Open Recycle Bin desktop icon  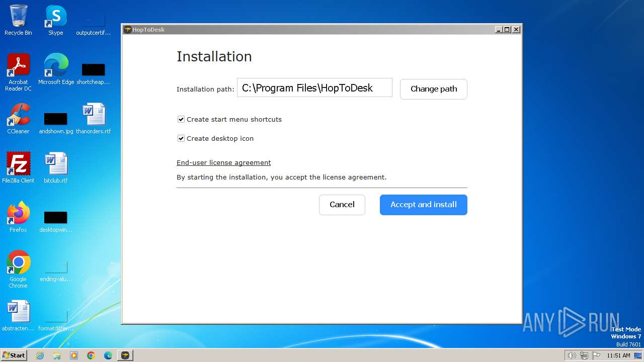[x=18, y=20]
